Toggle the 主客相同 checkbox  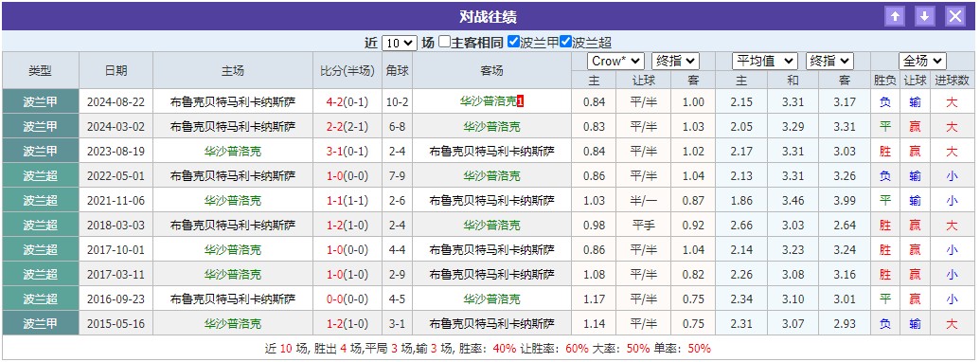pos(444,42)
